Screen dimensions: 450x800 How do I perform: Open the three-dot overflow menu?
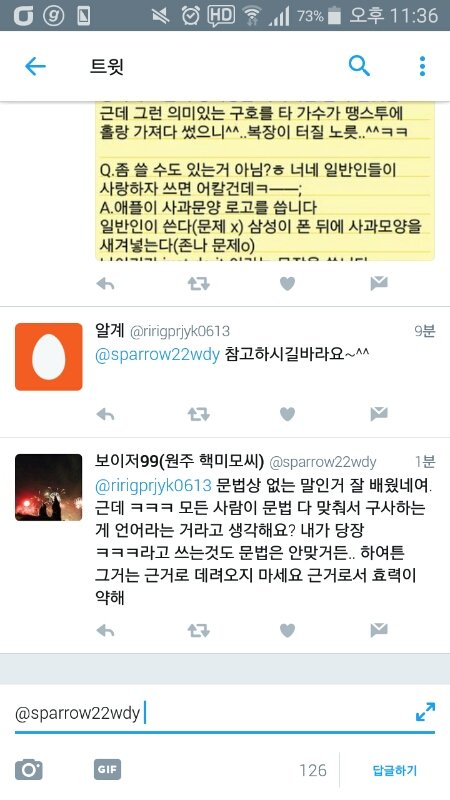pyautogui.click(x=422, y=66)
